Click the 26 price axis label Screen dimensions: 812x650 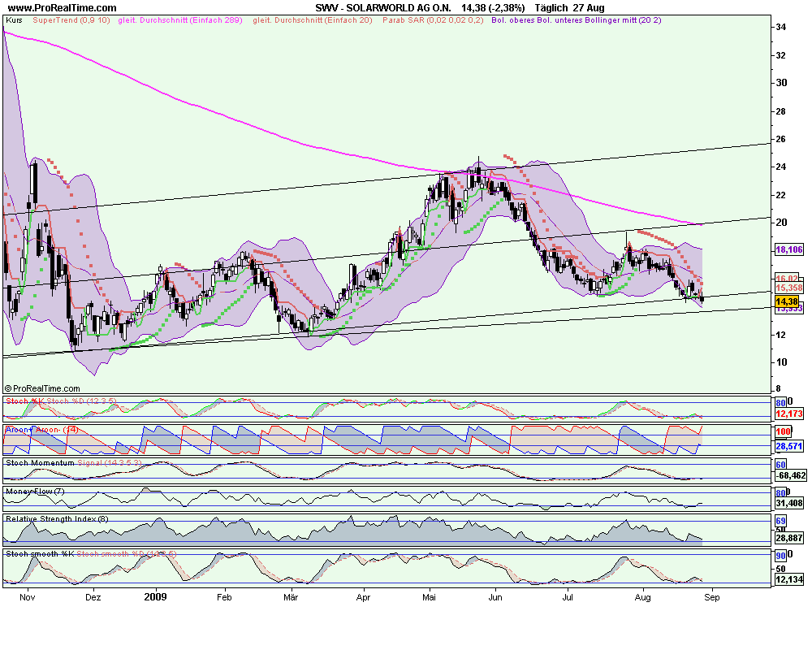coord(781,139)
